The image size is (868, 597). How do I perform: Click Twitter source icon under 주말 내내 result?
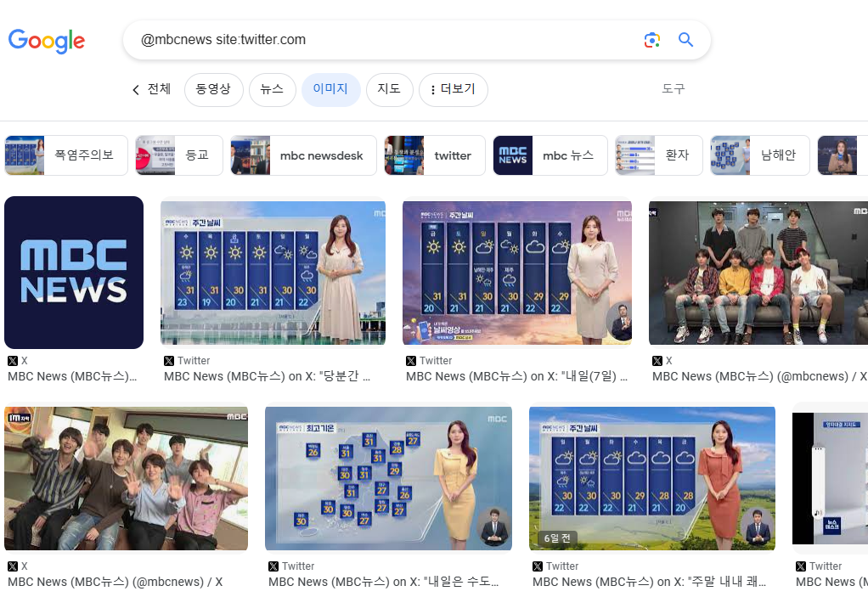click(x=538, y=566)
